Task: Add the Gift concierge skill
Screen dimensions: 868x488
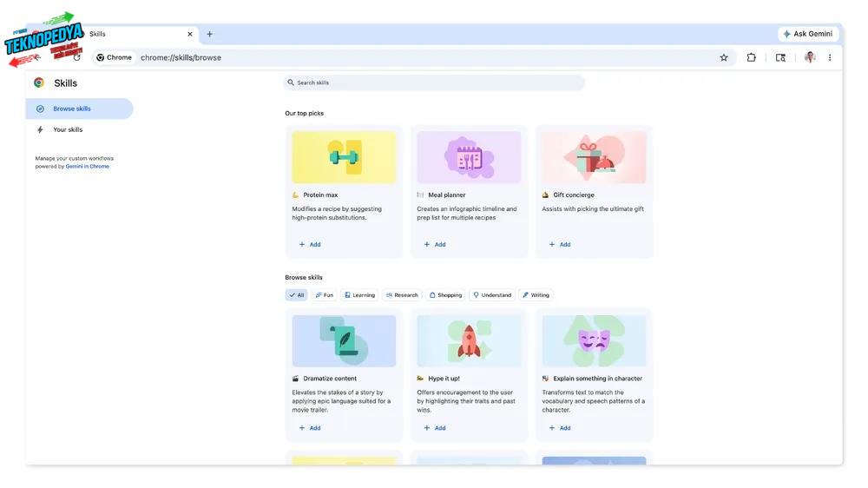Action: 560,245
